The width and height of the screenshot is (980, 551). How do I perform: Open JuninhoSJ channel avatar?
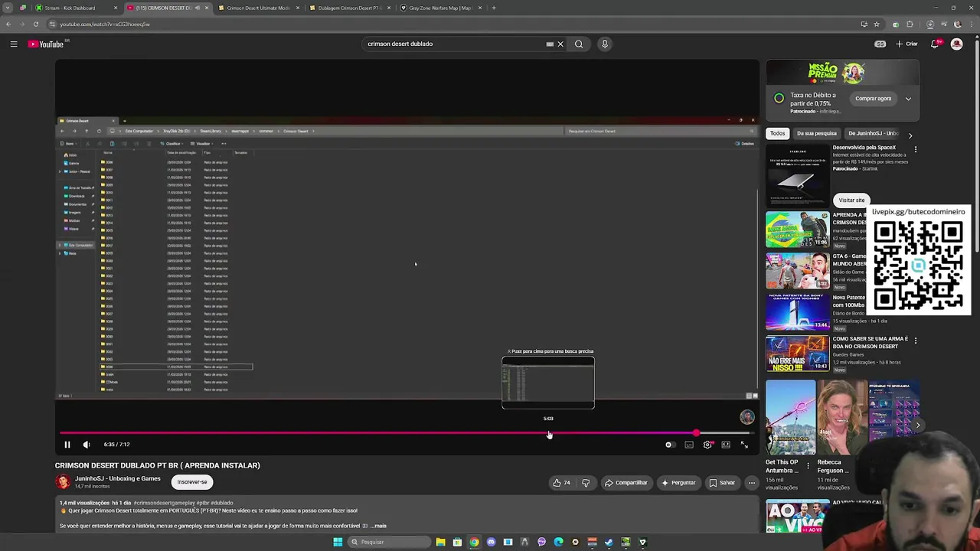click(63, 482)
